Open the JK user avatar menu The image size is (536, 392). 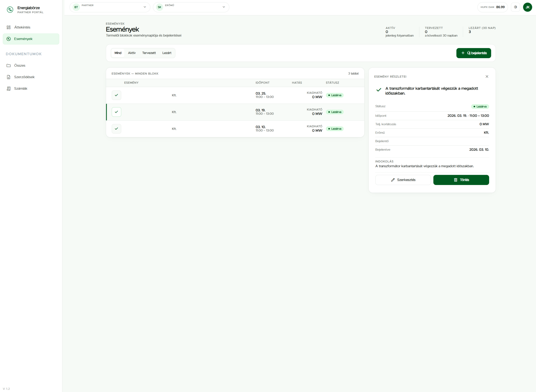coord(527,7)
